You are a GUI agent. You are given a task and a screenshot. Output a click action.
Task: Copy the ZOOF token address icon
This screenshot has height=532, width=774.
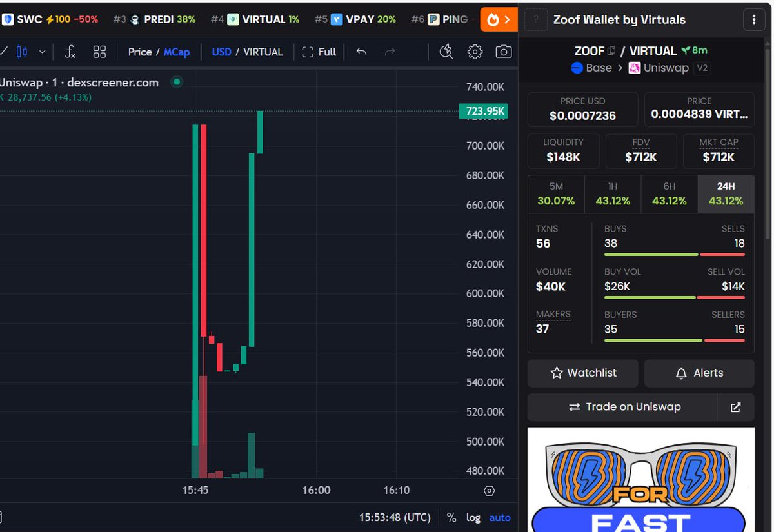point(611,51)
